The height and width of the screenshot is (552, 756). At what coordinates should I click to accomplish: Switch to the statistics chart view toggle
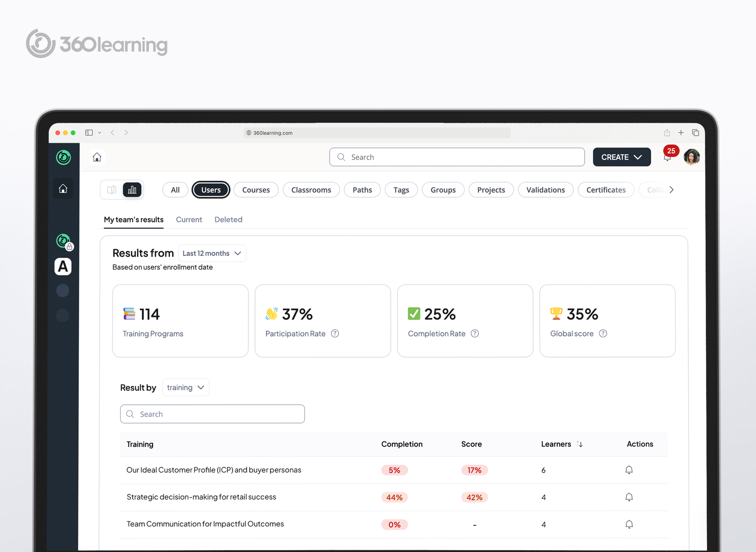point(132,190)
